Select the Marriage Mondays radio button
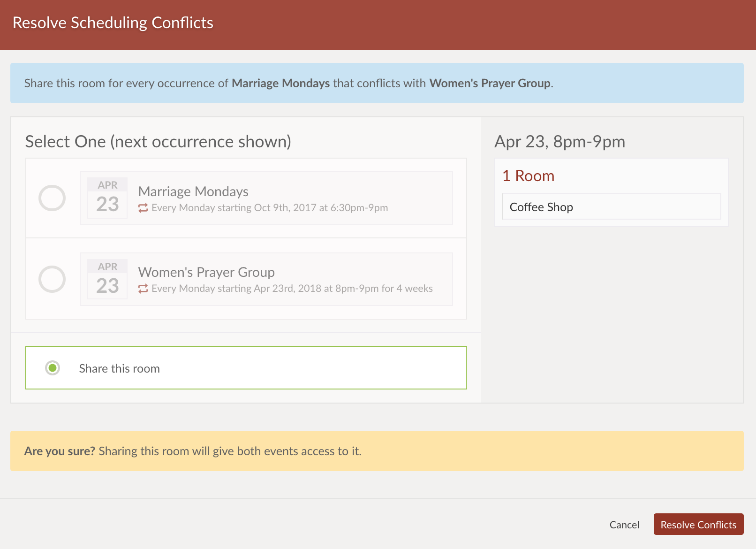 click(x=52, y=198)
